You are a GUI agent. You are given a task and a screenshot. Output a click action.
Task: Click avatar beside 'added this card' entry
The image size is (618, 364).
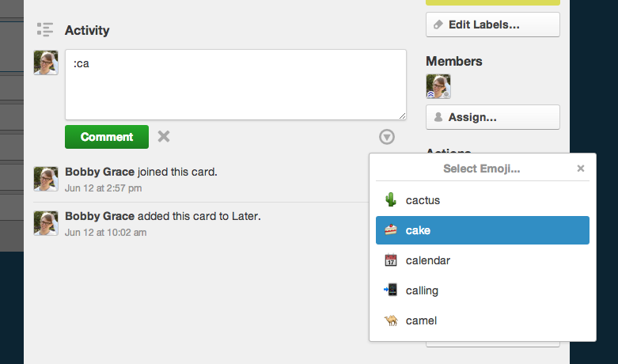click(x=46, y=223)
